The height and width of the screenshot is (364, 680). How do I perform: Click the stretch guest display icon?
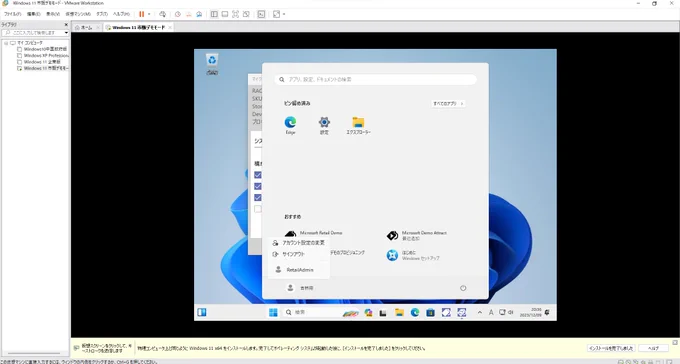tap(276, 14)
